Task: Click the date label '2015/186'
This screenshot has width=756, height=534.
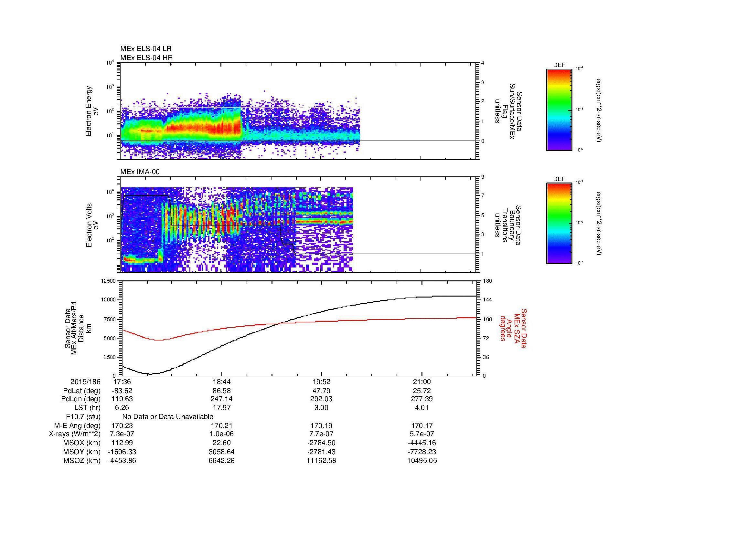Action: point(85,382)
